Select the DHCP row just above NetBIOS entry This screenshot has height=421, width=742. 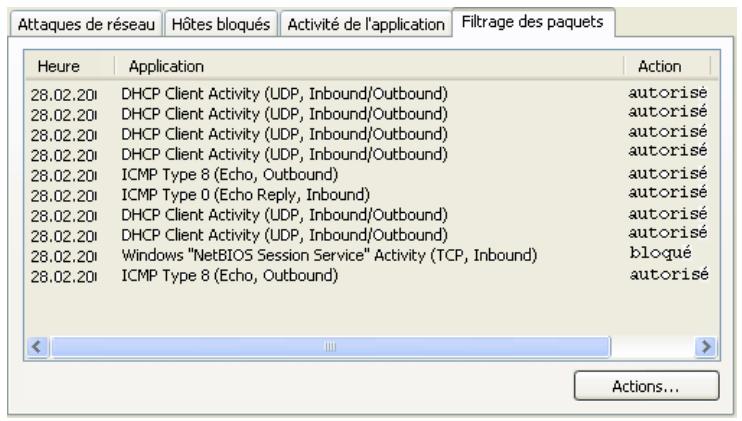(284, 234)
